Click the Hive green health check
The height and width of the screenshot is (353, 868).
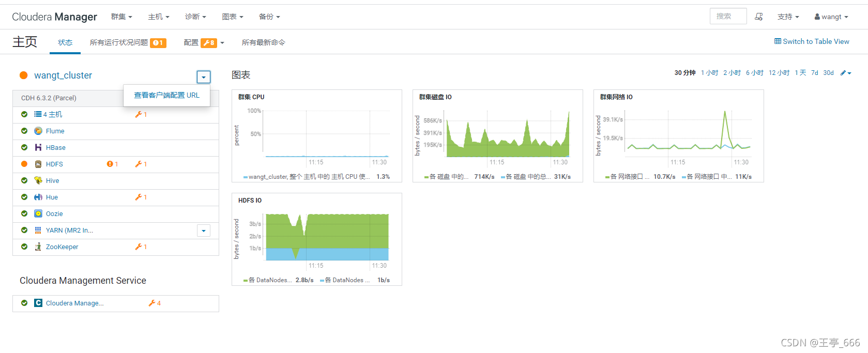pos(24,180)
